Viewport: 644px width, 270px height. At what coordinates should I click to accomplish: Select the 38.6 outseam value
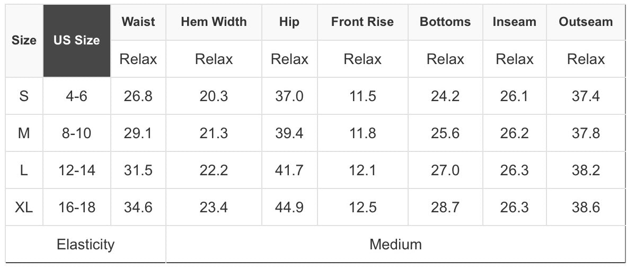click(586, 207)
